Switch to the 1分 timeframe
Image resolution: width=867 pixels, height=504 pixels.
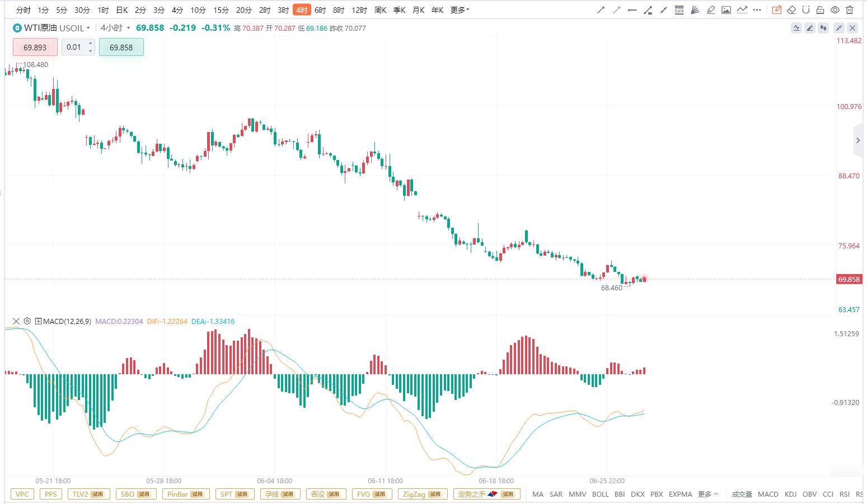coord(43,10)
